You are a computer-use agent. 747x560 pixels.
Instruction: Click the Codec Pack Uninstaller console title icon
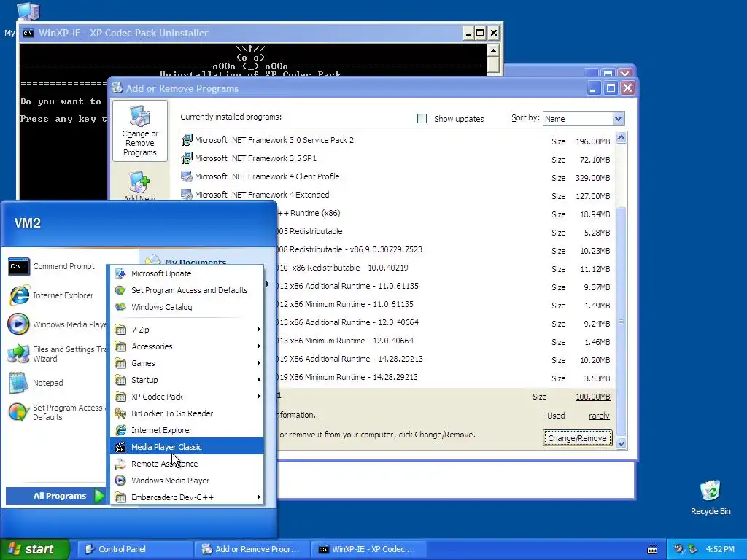pos(28,33)
